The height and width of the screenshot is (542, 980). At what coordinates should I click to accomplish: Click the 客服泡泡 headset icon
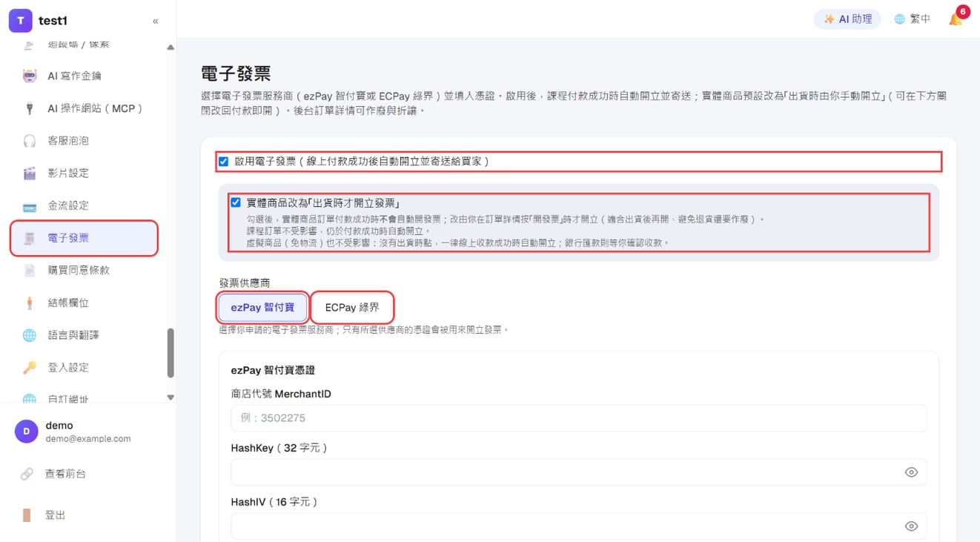click(30, 141)
